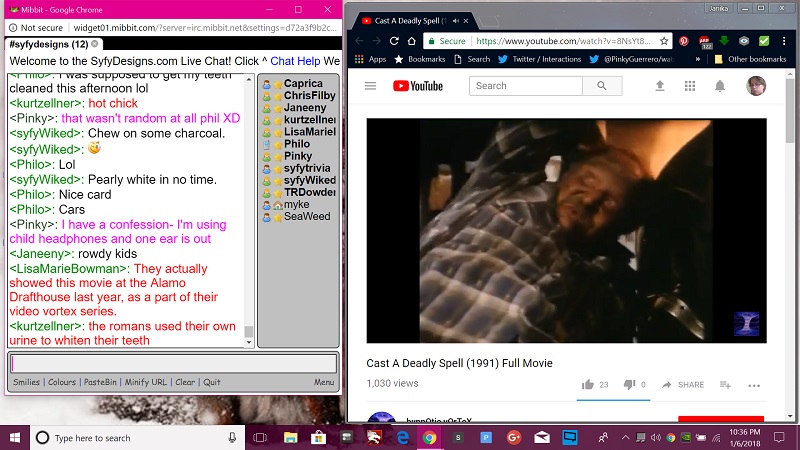Viewport: 800px width, 450px height.
Task: Open File Explorer from taskbar
Action: tap(290, 438)
